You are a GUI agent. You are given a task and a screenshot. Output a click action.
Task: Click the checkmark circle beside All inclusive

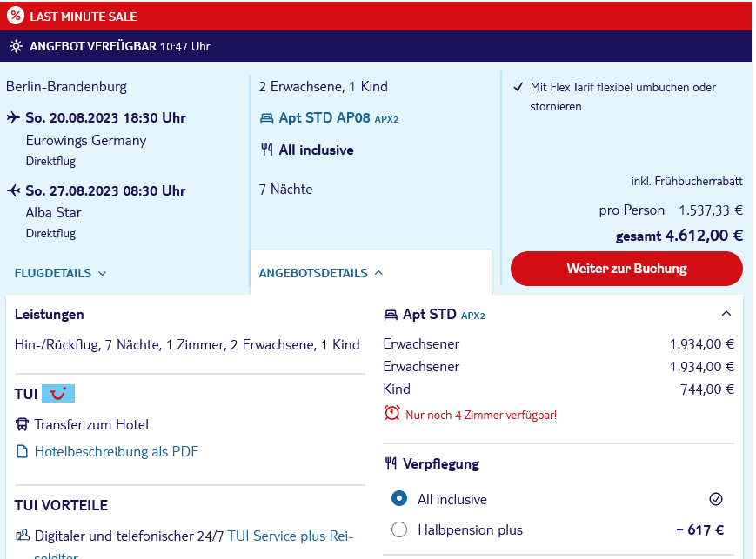pos(716,499)
